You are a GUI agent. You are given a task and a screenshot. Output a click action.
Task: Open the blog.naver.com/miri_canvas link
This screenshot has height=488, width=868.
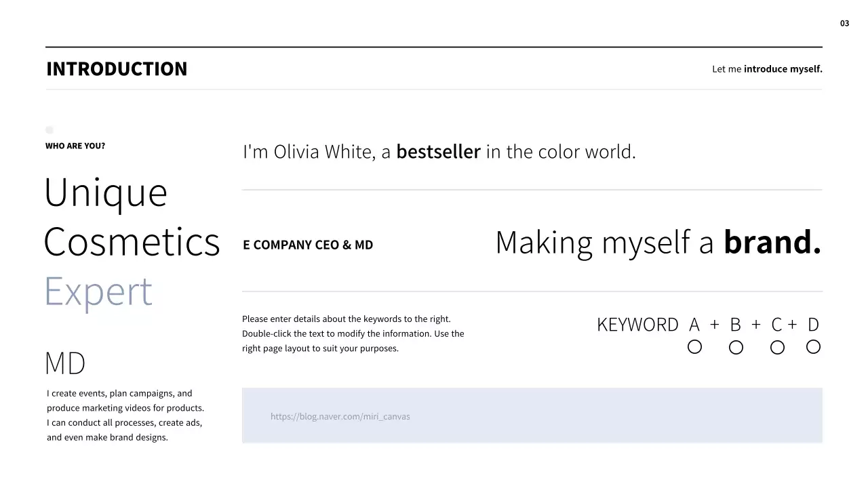pos(340,416)
